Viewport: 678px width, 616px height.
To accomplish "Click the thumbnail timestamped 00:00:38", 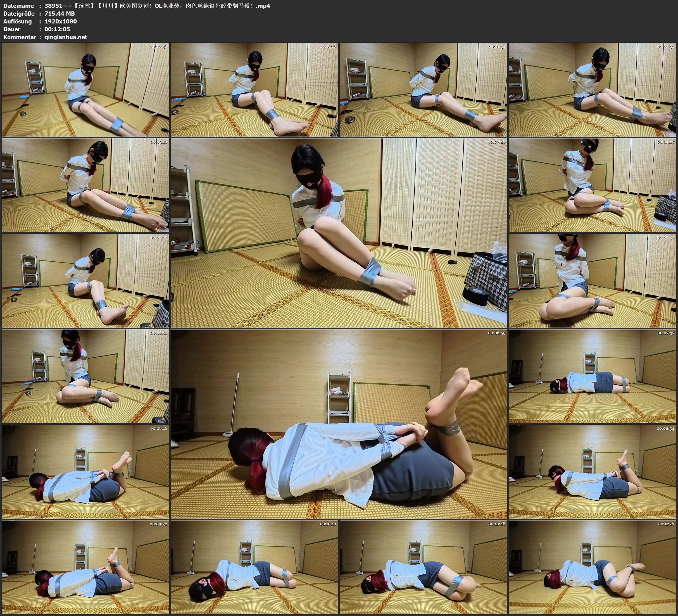I will pos(85,90).
